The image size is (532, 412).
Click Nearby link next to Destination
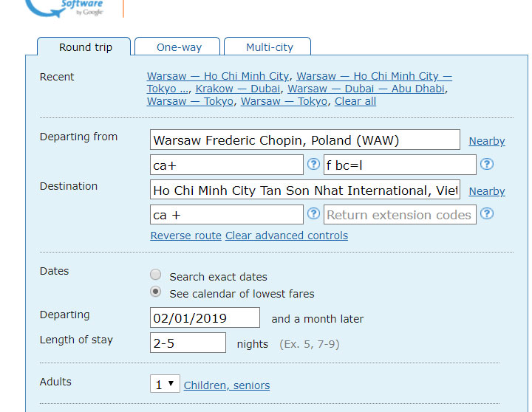487,191
